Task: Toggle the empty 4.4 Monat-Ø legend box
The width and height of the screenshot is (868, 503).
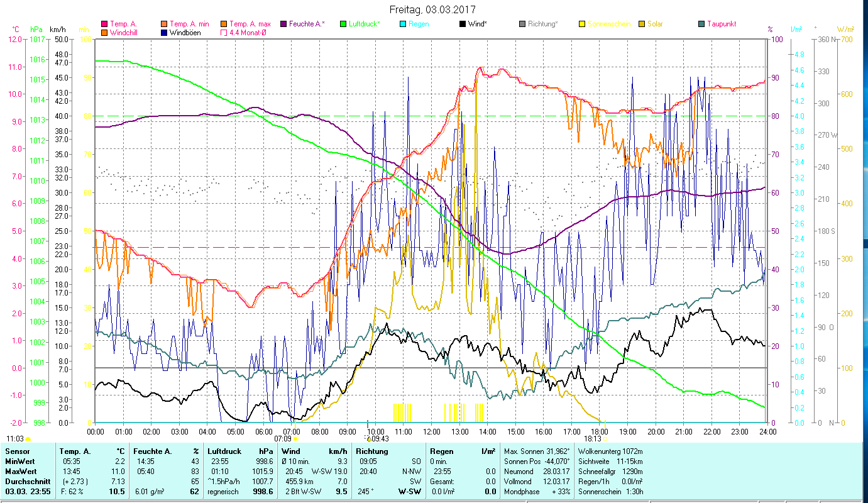Action: pyautogui.click(x=224, y=33)
